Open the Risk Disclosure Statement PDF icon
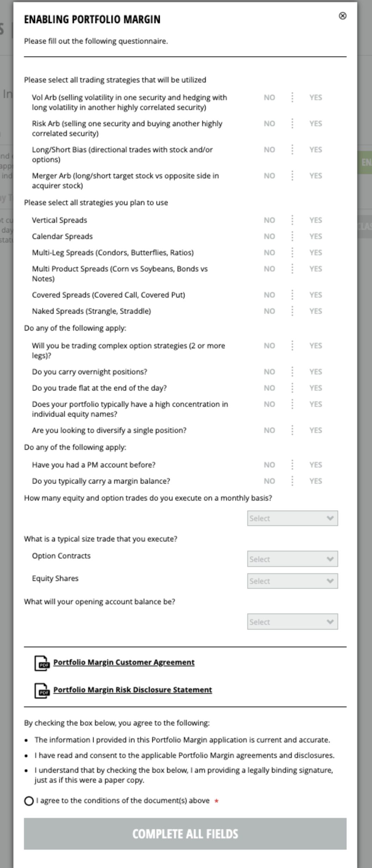Screen dimensions: 372x868 42,690
